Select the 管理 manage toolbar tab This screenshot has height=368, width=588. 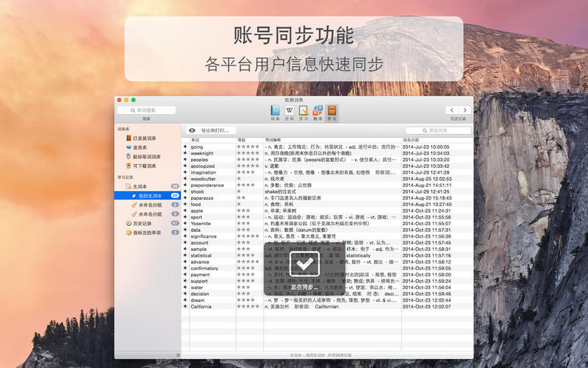click(x=332, y=113)
